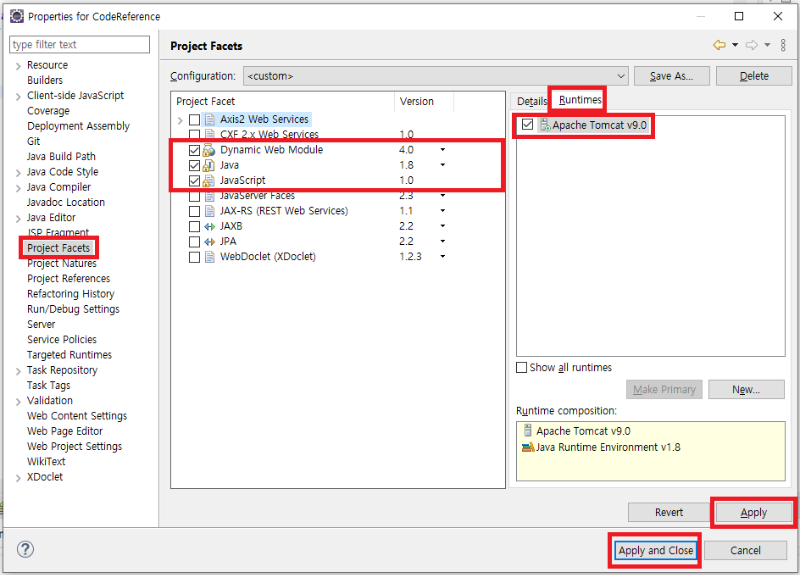Click the WebDoclet document icon
Image resolution: width=800 pixels, height=575 pixels.
209,257
